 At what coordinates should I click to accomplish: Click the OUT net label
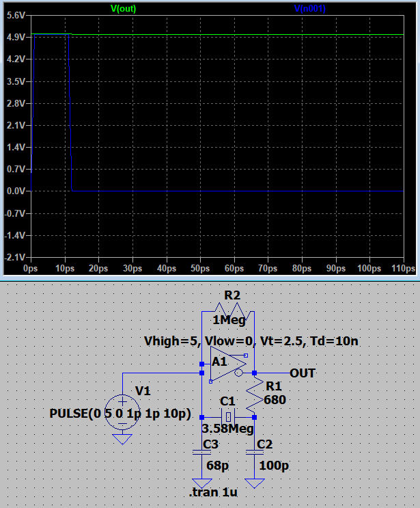(x=303, y=373)
